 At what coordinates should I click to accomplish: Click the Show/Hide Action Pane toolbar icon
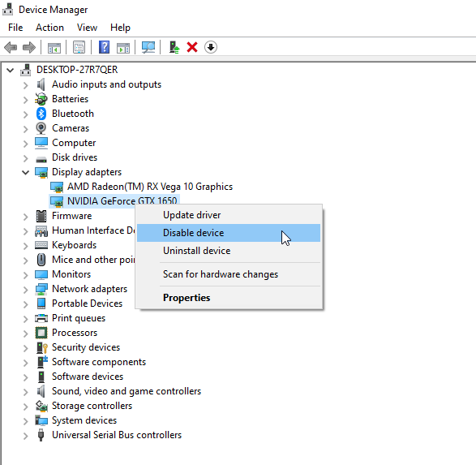123,47
